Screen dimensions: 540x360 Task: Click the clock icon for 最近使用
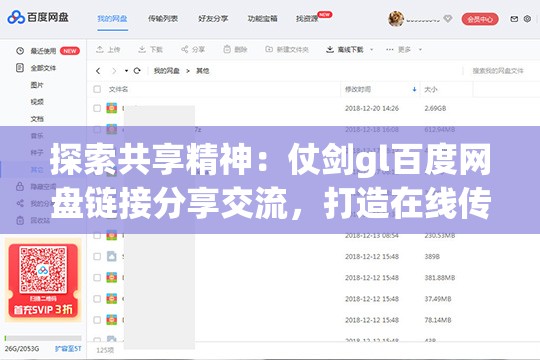tap(20, 51)
